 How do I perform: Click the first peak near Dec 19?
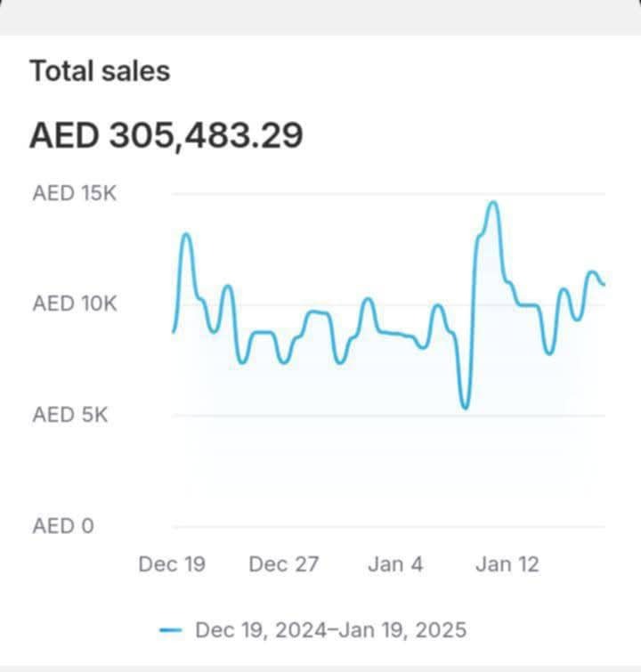[x=186, y=234]
